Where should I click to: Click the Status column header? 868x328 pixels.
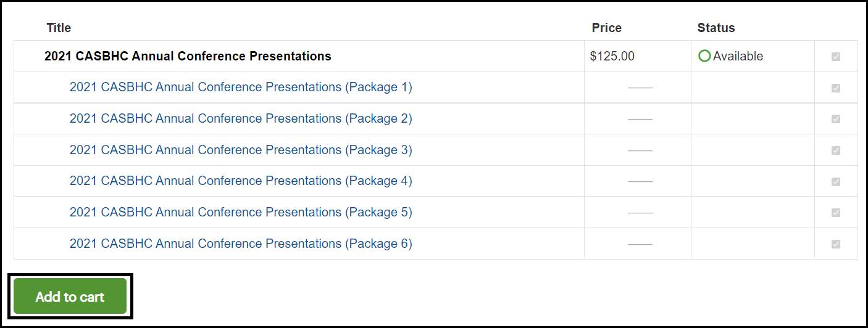click(716, 28)
